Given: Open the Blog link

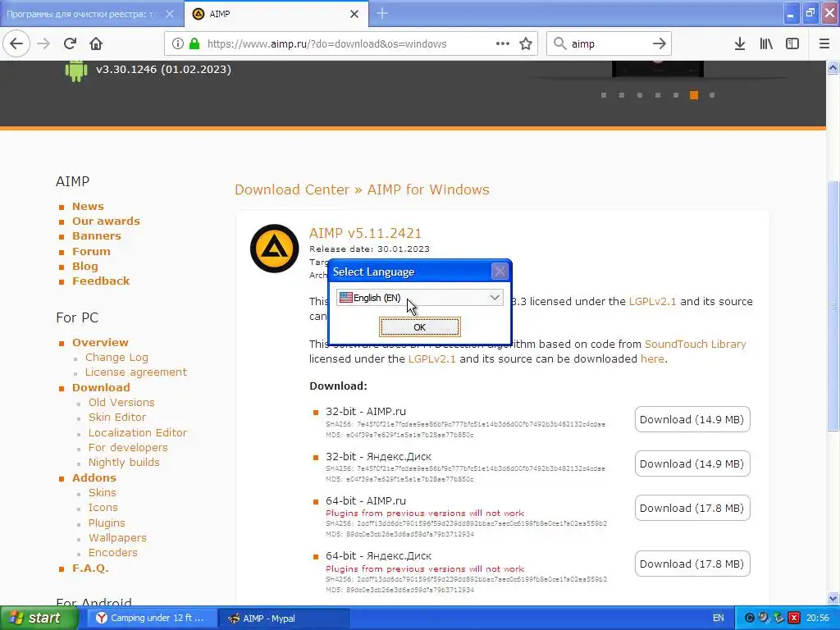Looking at the screenshot, I should tap(85, 267).
